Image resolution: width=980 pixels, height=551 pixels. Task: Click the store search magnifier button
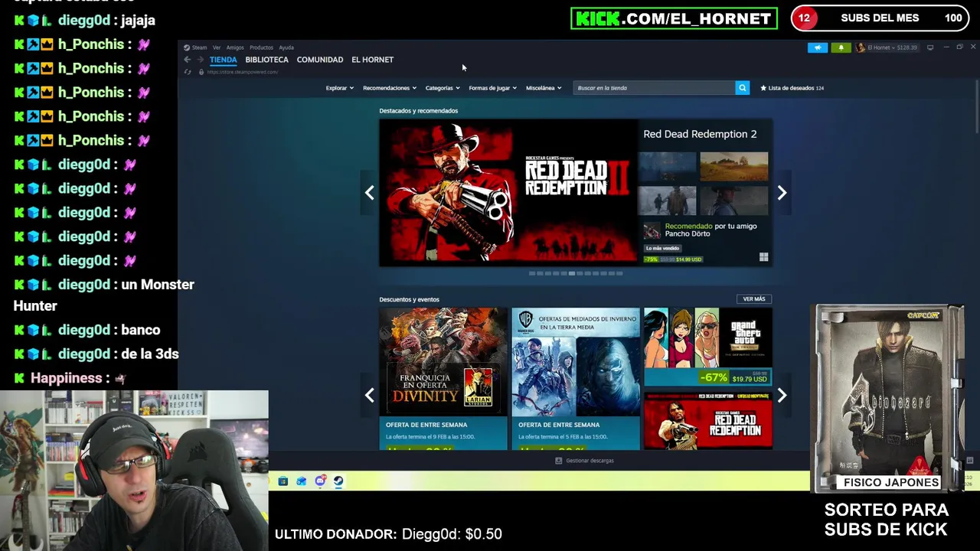[x=742, y=88]
